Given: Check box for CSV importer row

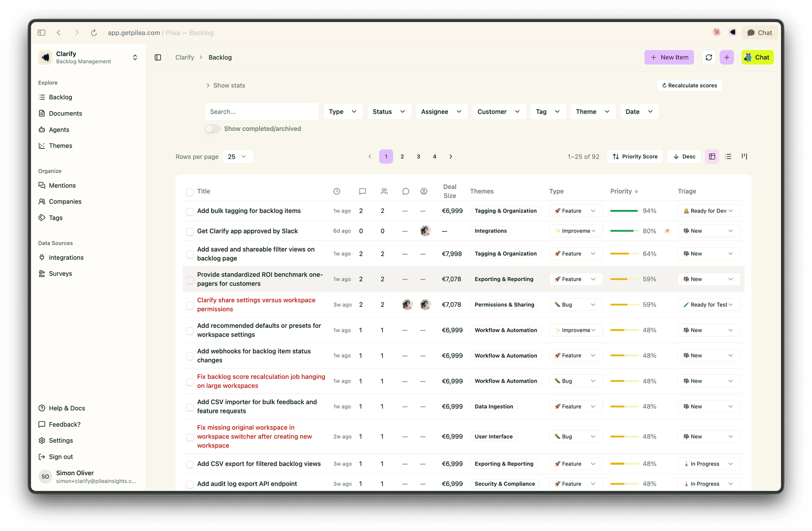Looking at the screenshot, I should pos(190,407).
